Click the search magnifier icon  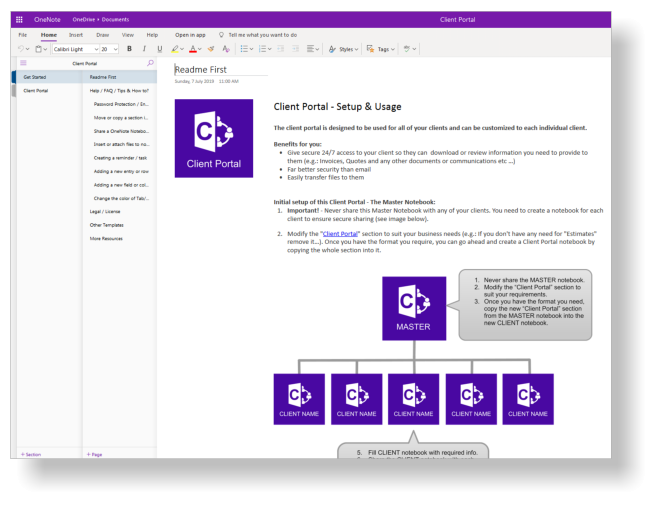coord(150,63)
